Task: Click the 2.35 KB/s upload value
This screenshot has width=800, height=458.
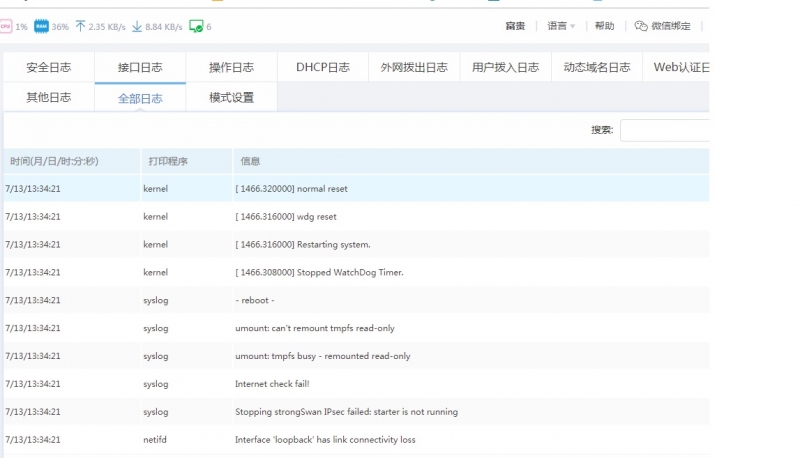Action: point(107,27)
